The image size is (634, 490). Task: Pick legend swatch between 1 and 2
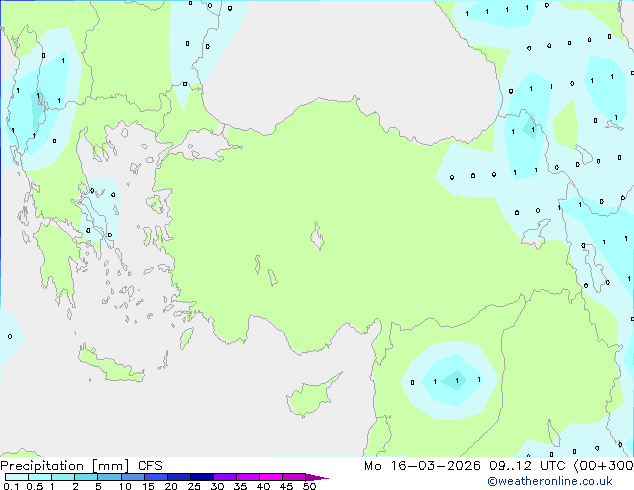[x=63, y=478]
